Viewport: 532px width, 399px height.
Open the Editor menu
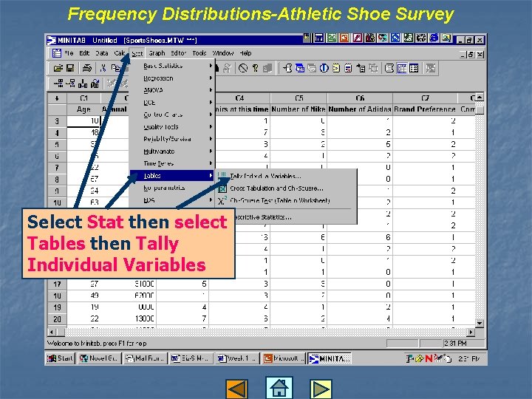(x=178, y=53)
